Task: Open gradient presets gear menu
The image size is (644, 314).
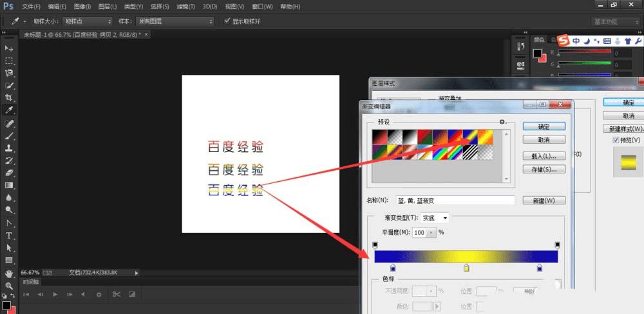Action: coord(503,122)
